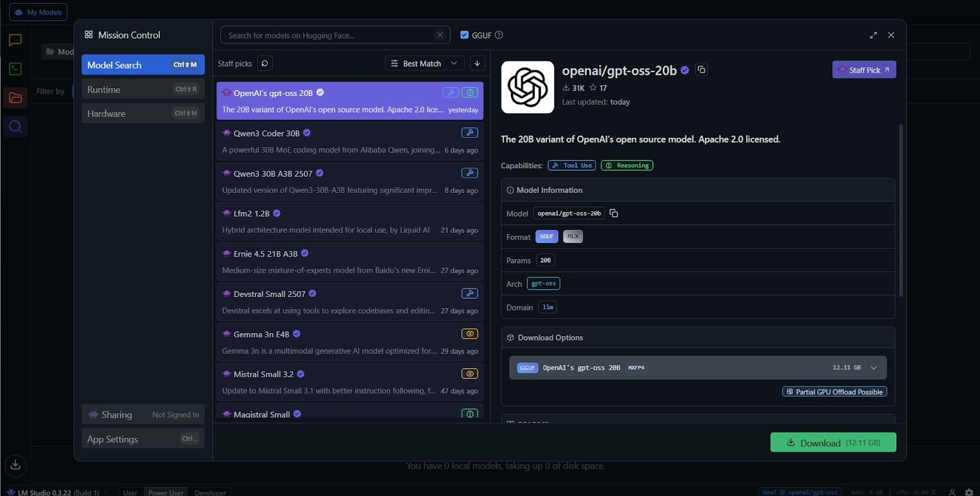Click the OpenAI logo thumbnail

527,87
